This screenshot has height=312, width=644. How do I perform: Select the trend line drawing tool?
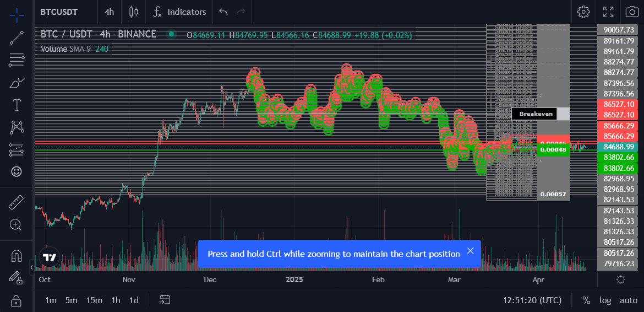tap(17, 37)
